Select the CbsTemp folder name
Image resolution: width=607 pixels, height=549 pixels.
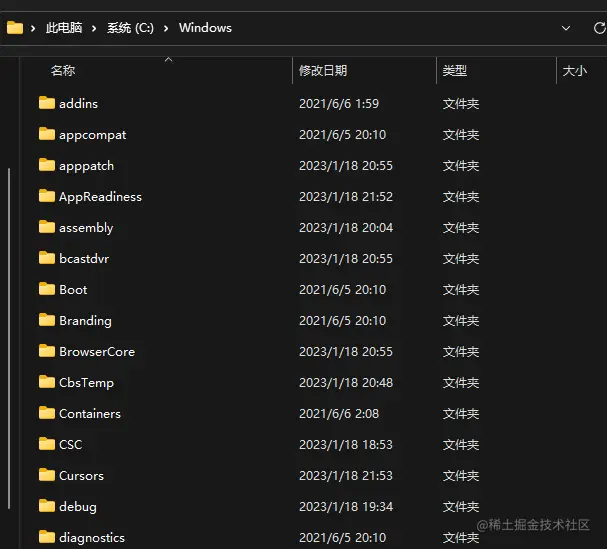point(86,383)
